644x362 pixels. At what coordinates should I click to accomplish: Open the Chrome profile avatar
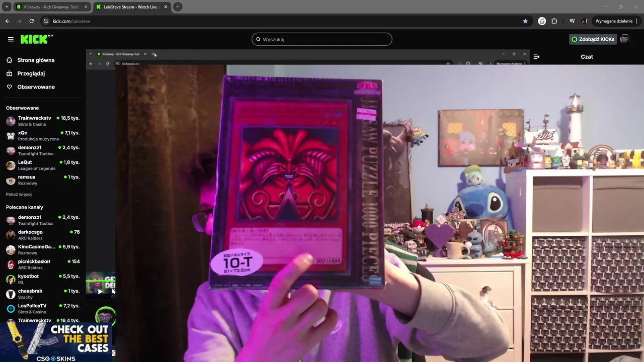(x=585, y=21)
